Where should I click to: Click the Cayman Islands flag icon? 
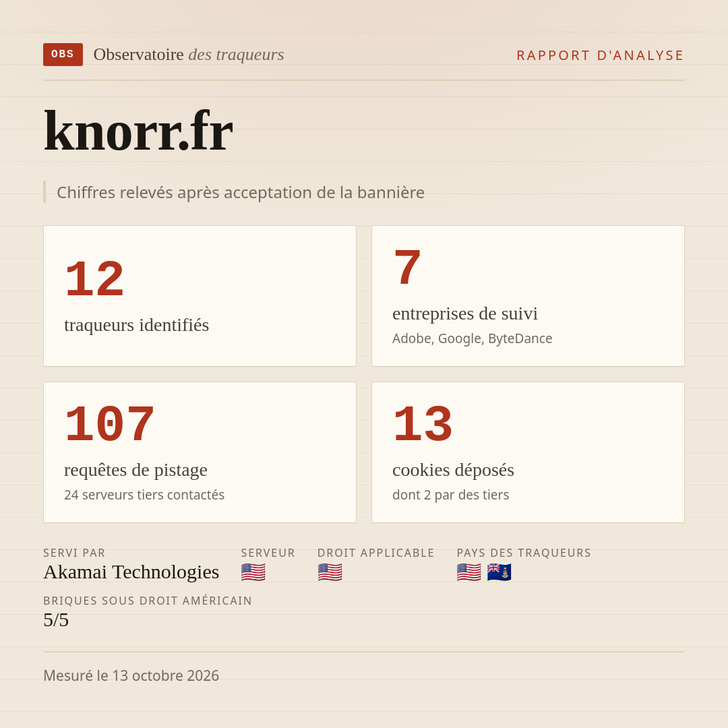coord(499,572)
